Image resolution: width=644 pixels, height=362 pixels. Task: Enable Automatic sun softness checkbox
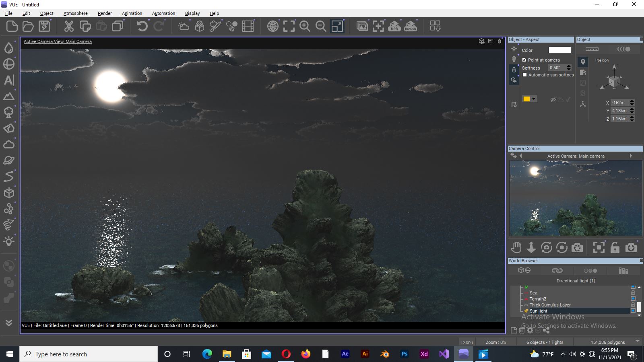tap(524, 75)
